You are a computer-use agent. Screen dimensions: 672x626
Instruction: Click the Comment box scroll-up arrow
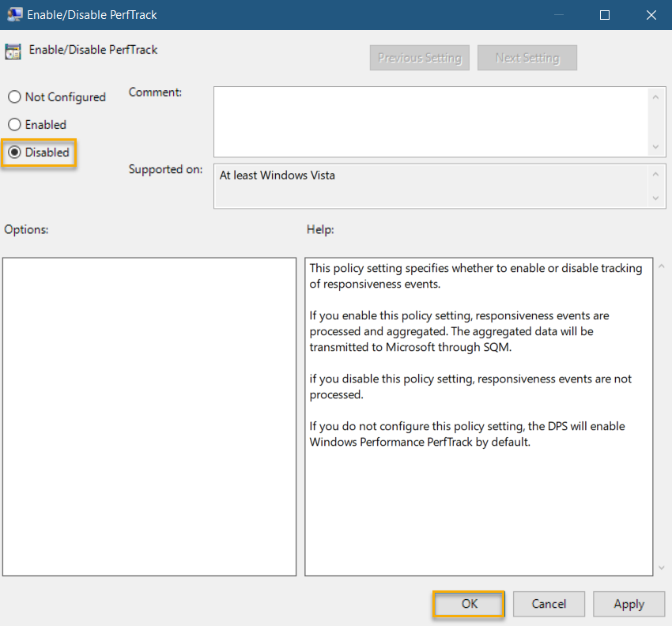pos(657,96)
